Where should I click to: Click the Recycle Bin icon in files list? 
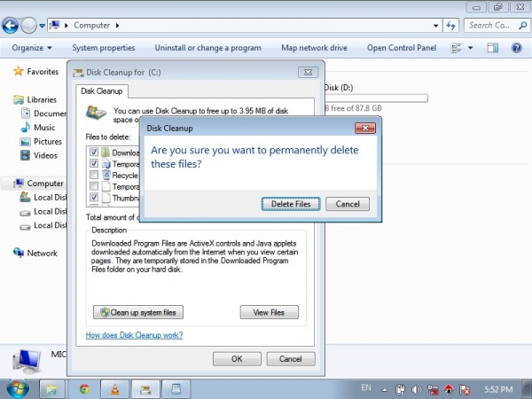(106, 175)
